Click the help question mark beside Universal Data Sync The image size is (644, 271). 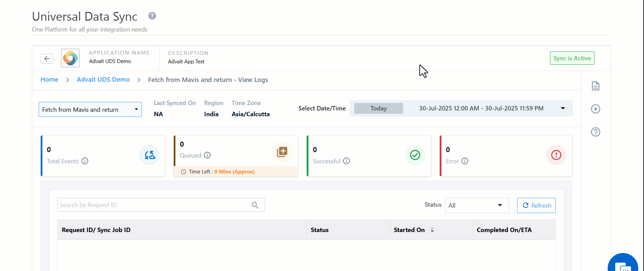click(152, 16)
